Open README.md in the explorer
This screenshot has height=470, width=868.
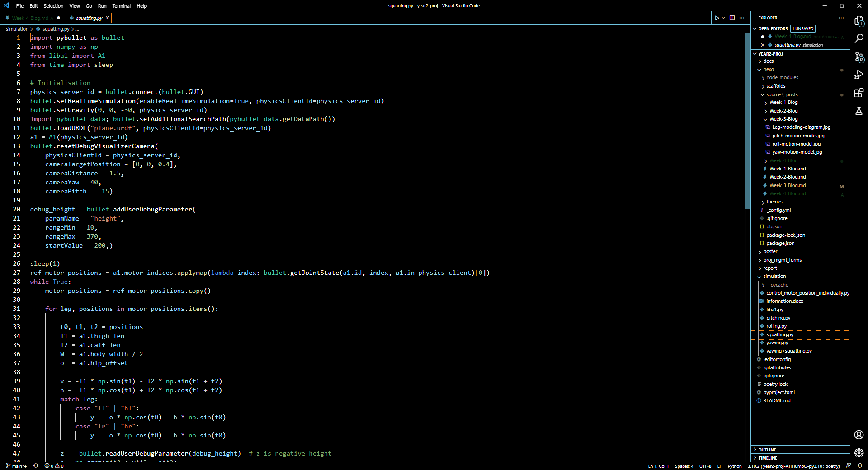777,400
